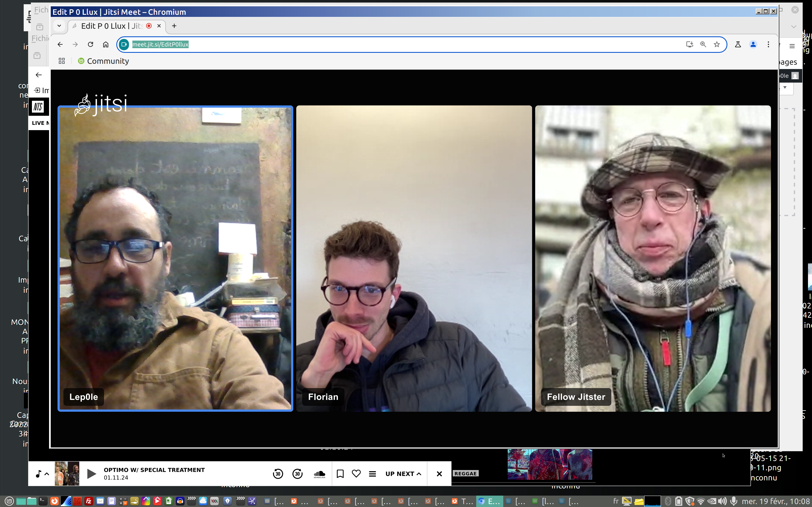Screen dimensions: 812x507
Task: Open a new browser tab
Action: [174, 26]
